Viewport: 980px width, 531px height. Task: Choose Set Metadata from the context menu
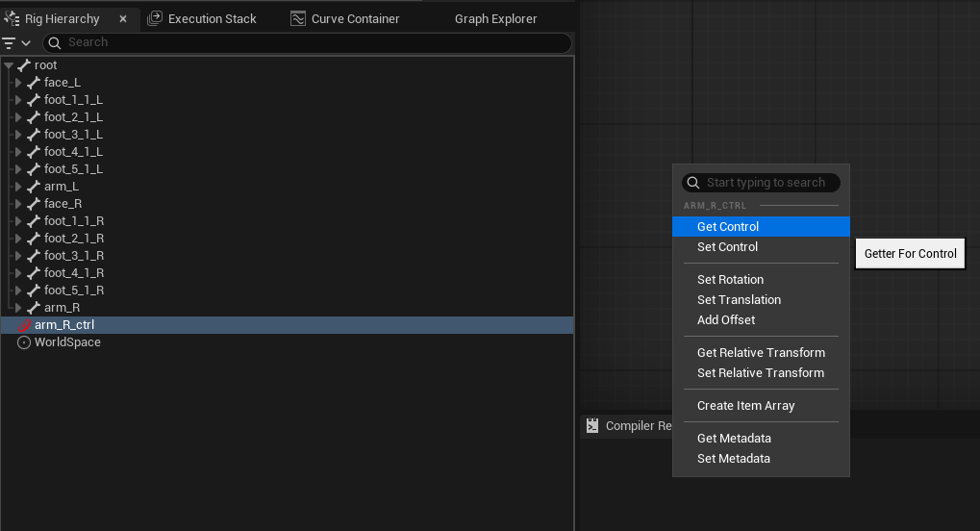pos(761,459)
